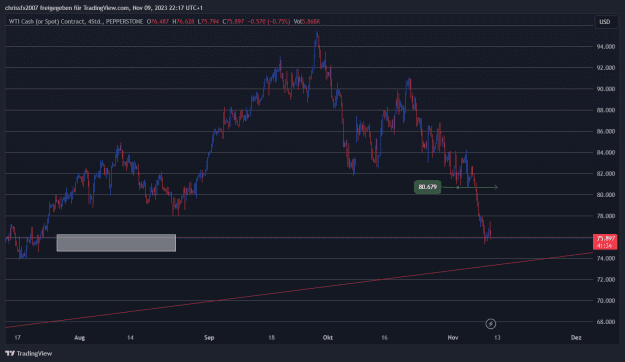Click the green arrow tip on the 80.679 line
The width and height of the screenshot is (625, 362).
click(496, 187)
